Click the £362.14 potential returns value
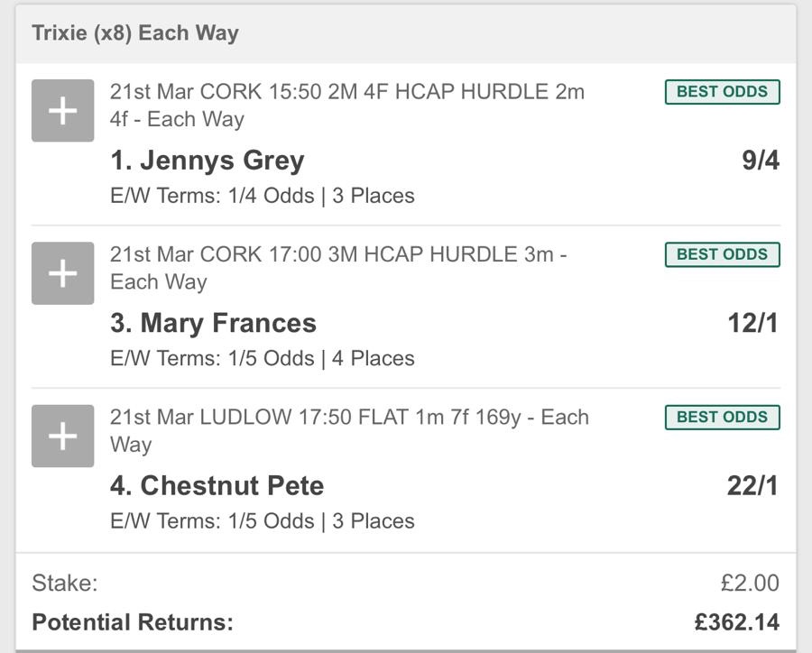Viewport: 812px width, 653px height. pyautogui.click(x=737, y=622)
